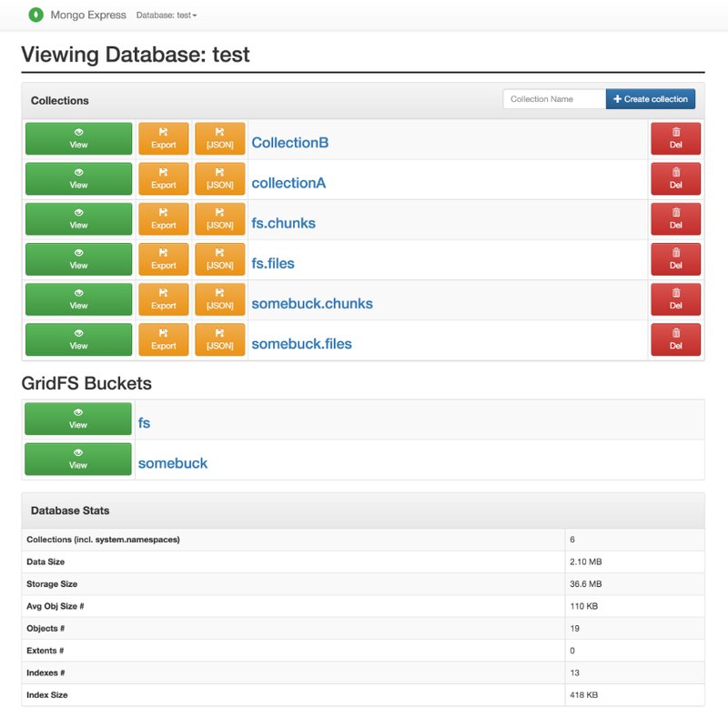
Task: Export somebuck.chunks as JSON
Action: click(220, 299)
